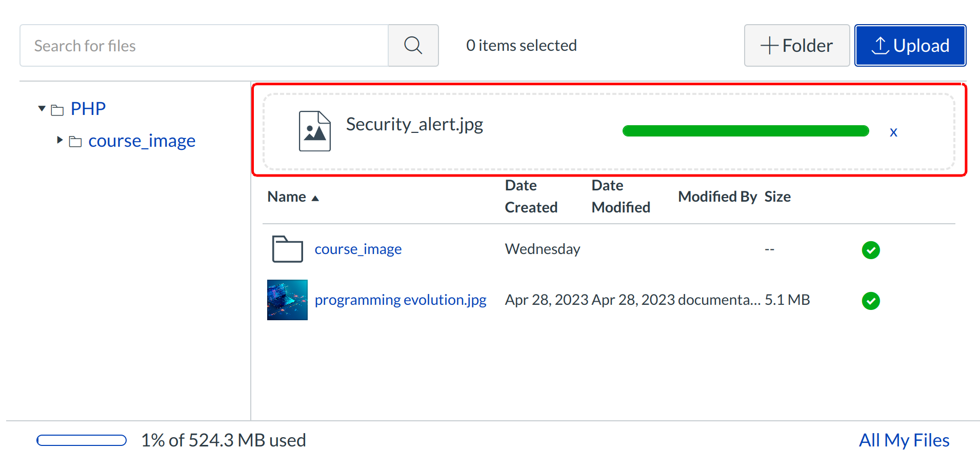Open the course_image folder link
Image resolution: width=980 pixels, height=468 pixels.
point(358,249)
